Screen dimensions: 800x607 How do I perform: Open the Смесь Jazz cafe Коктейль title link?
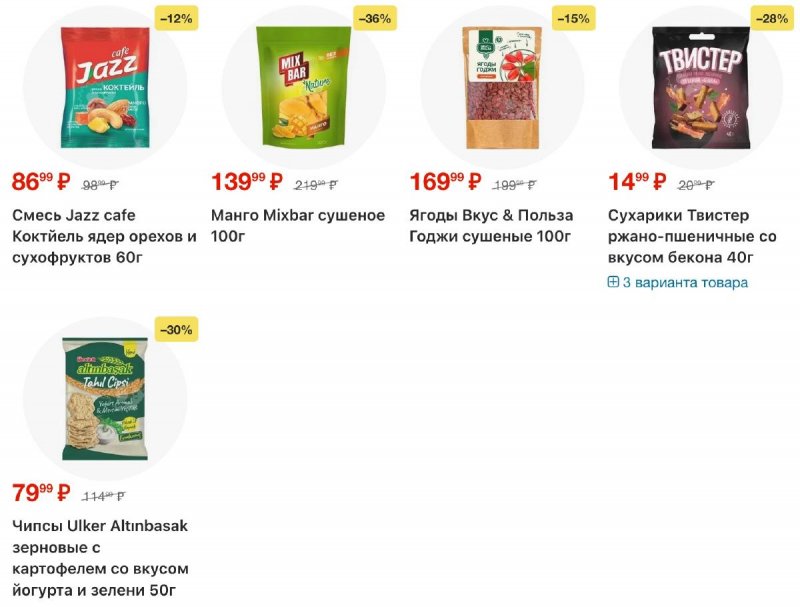pyautogui.click(x=104, y=237)
